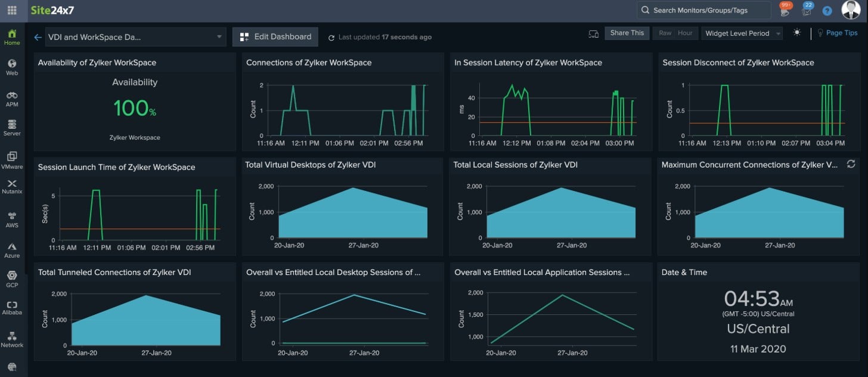The image size is (868, 377).
Task: Click the Maximum Concurrent Connections widget title
Action: coord(750,165)
